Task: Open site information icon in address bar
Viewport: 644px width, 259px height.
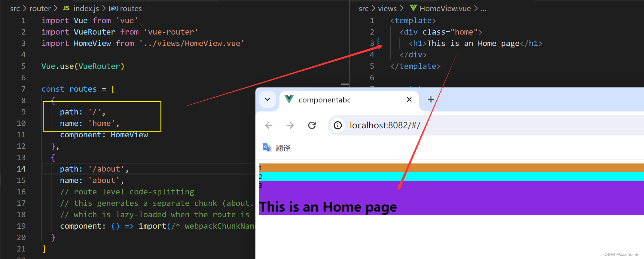Action: [338, 125]
